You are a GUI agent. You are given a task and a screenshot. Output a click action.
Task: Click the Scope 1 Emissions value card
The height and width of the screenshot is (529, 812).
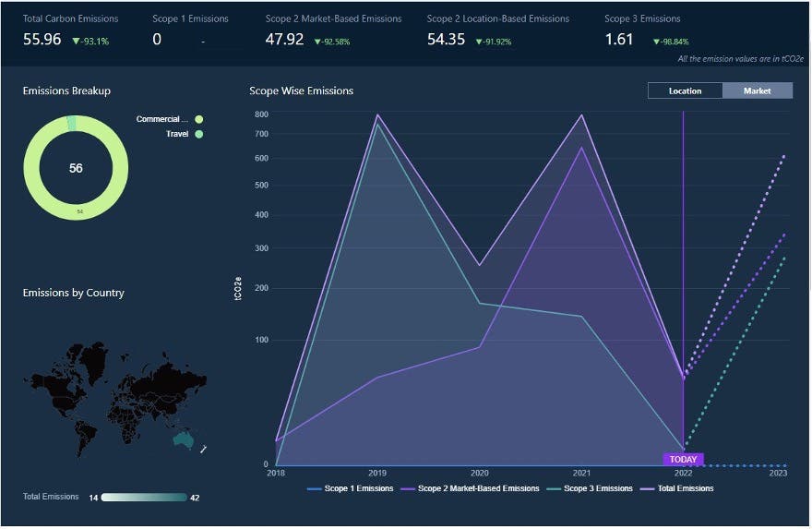pos(189,31)
